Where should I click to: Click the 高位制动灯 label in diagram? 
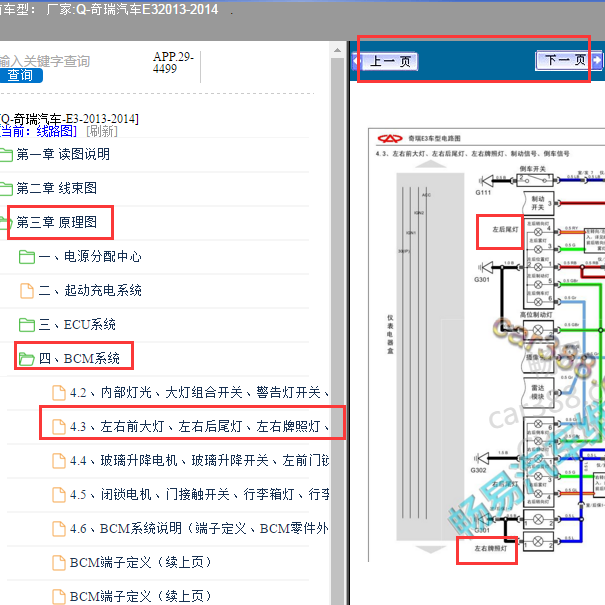point(536,315)
